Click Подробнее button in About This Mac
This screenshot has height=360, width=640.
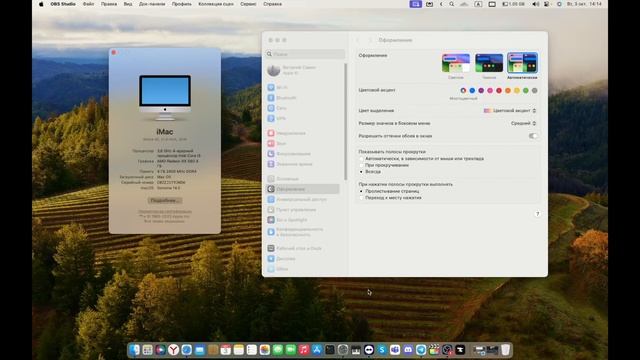[x=165, y=200]
